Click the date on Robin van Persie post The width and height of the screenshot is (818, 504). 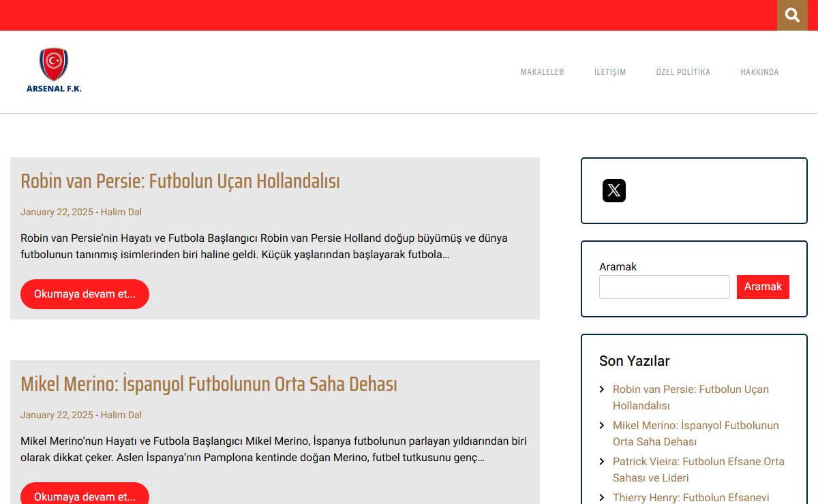[x=57, y=212]
